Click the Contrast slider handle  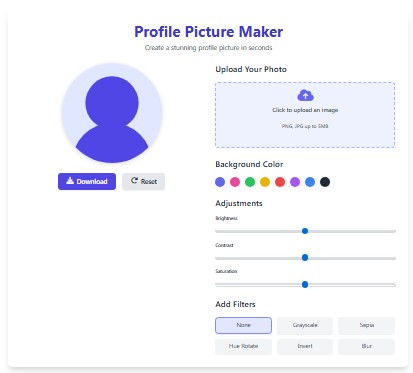305,258
